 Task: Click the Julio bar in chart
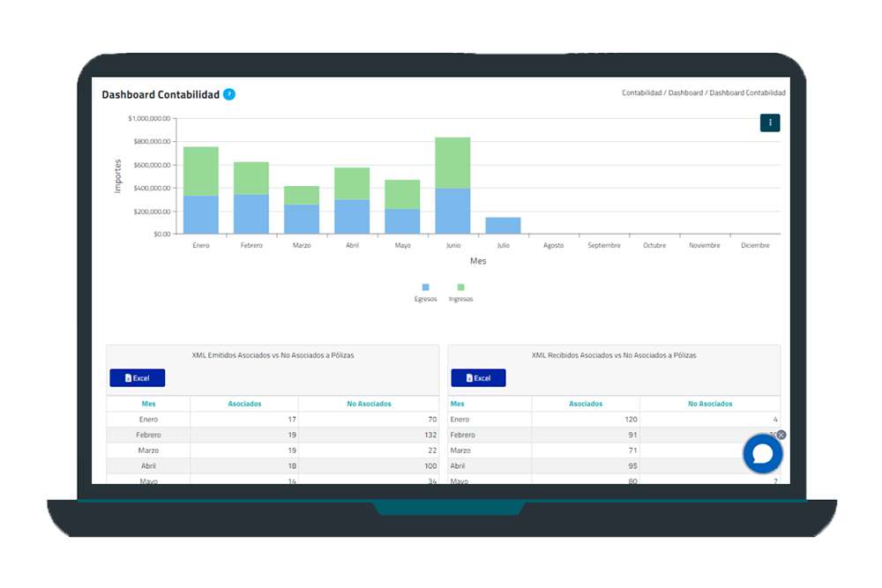click(503, 226)
